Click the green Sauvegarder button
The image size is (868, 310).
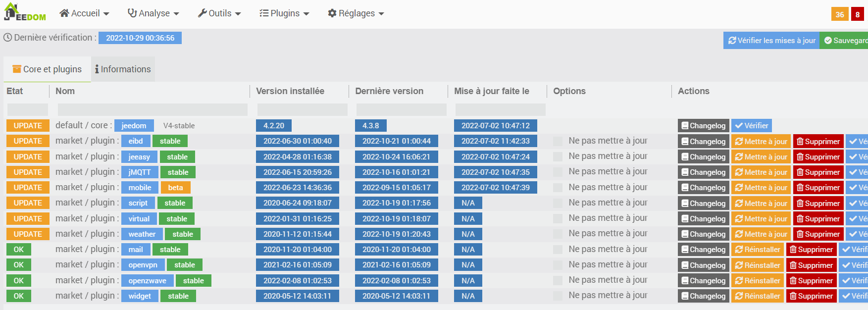coord(845,41)
